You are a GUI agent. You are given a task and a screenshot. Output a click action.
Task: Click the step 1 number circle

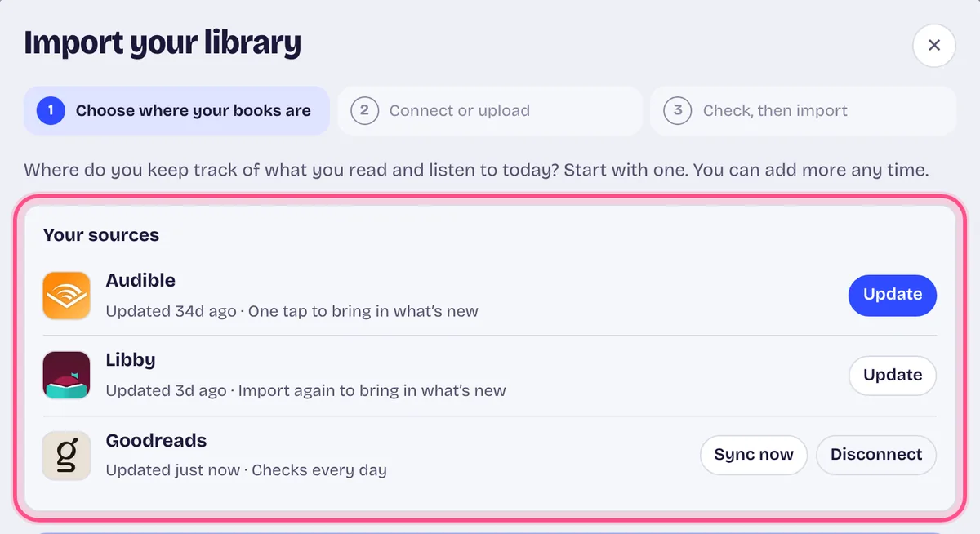pyautogui.click(x=51, y=110)
